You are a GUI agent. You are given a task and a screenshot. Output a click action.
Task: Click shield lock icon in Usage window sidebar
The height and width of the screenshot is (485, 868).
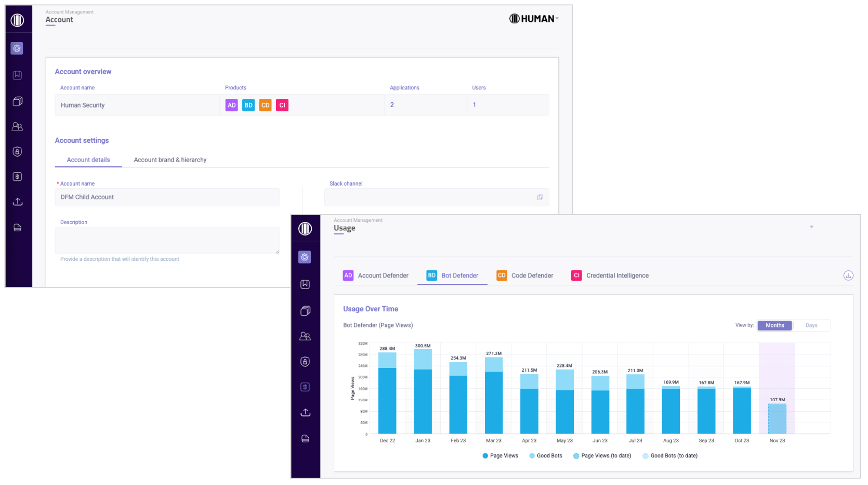pyautogui.click(x=305, y=362)
